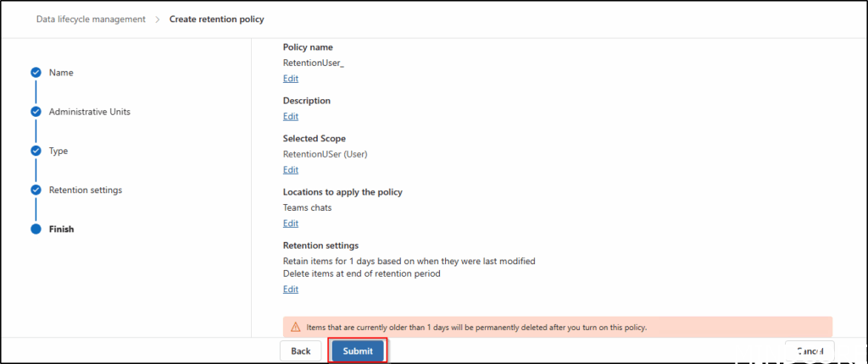Edit the Policy name
Viewport: 868px width, 364px height.
291,79
